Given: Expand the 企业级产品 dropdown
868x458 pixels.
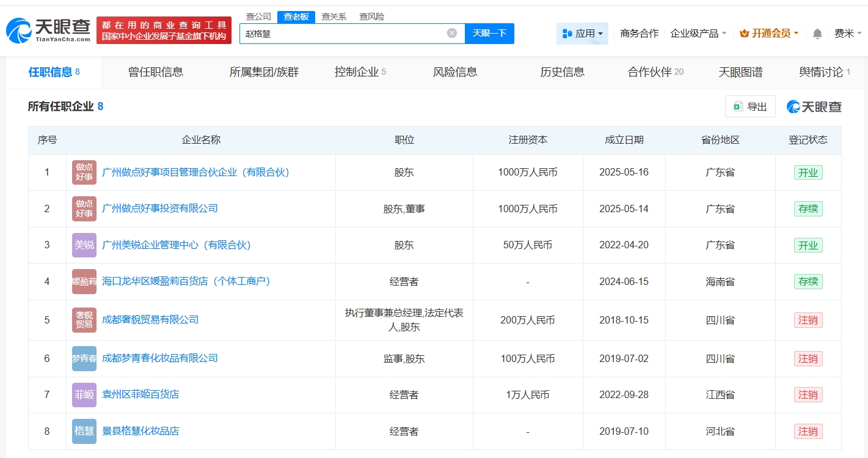Looking at the screenshot, I should (698, 34).
